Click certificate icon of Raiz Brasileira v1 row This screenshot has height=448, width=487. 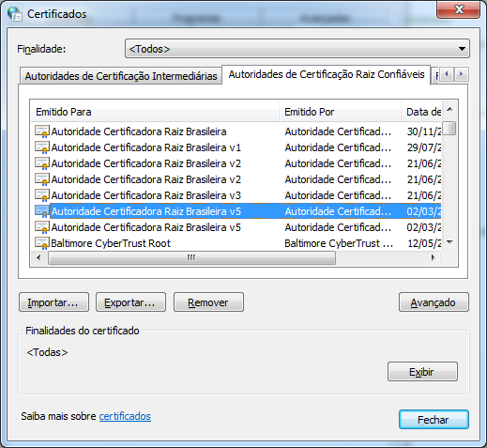pyautogui.click(x=42, y=147)
